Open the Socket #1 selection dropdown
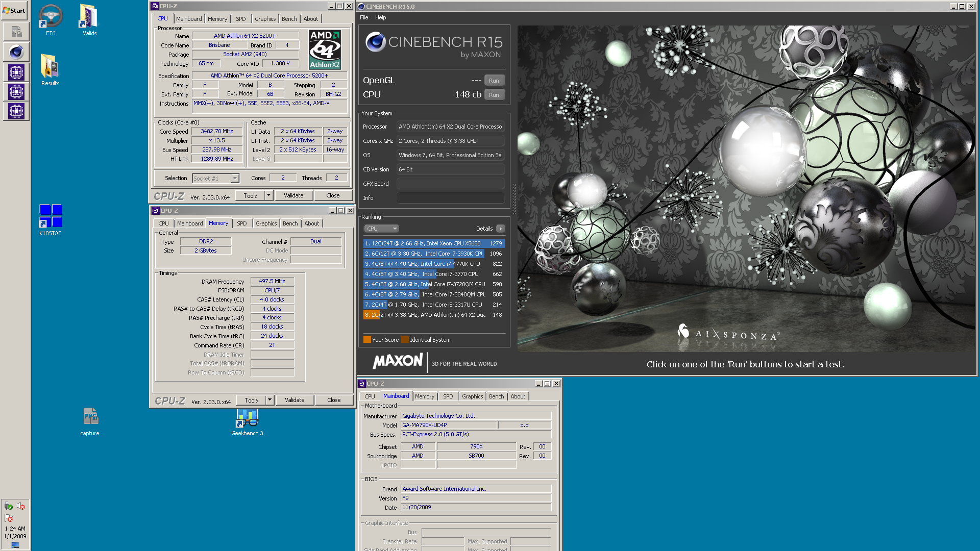Screen dimensions: 980x551 (235, 179)
